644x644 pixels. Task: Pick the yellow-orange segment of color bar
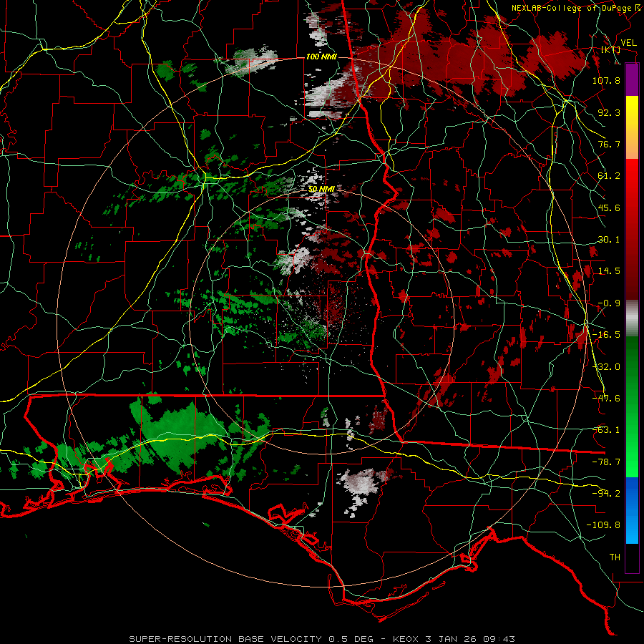point(632,127)
